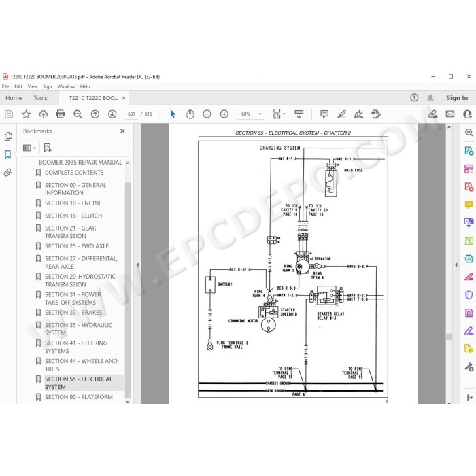476x476 pixels.
Task: Open the Edit menu
Action: tap(18, 86)
